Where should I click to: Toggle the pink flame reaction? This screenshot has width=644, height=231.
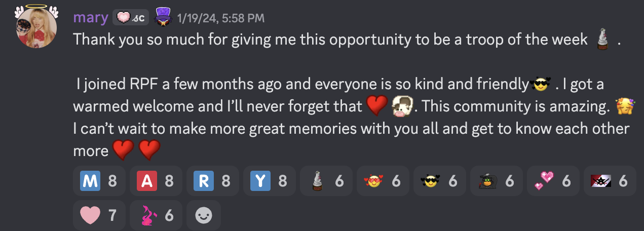[x=156, y=216]
